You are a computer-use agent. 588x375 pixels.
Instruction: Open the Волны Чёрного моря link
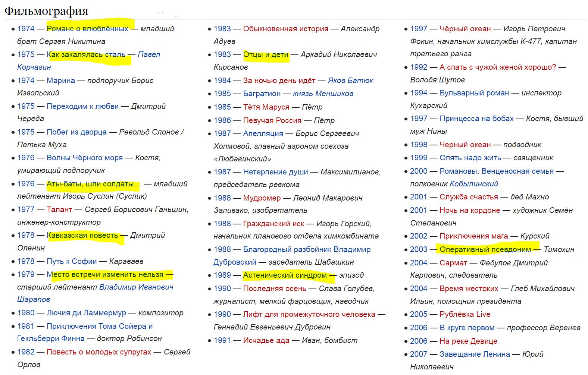coord(85,158)
